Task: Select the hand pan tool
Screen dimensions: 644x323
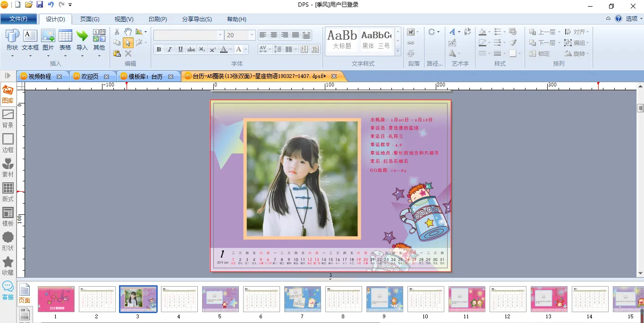Action: click(128, 32)
